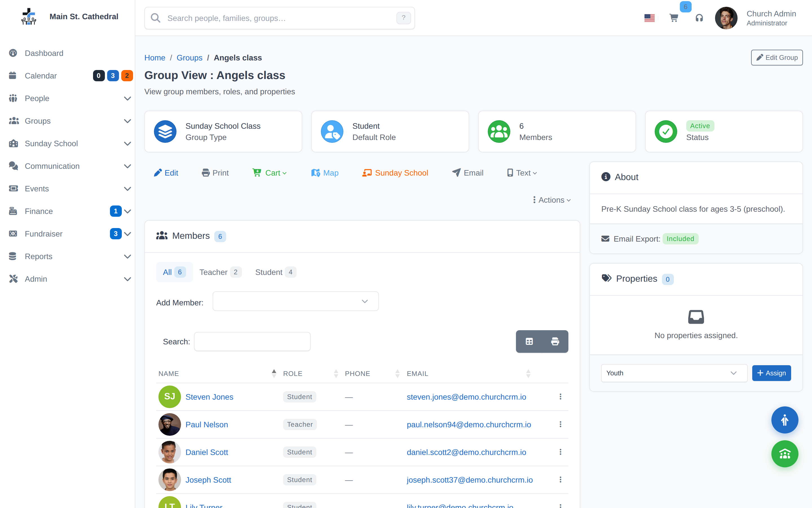Image resolution: width=812 pixels, height=508 pixels.
Task: Email paul.nelson94@demo.churchcrm.io
Action: click(469, 424)
